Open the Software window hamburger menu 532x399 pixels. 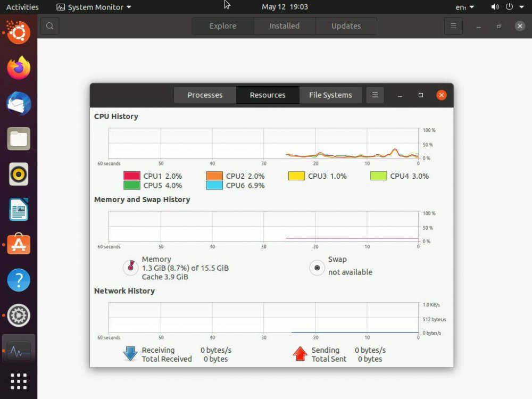(453, 26)
